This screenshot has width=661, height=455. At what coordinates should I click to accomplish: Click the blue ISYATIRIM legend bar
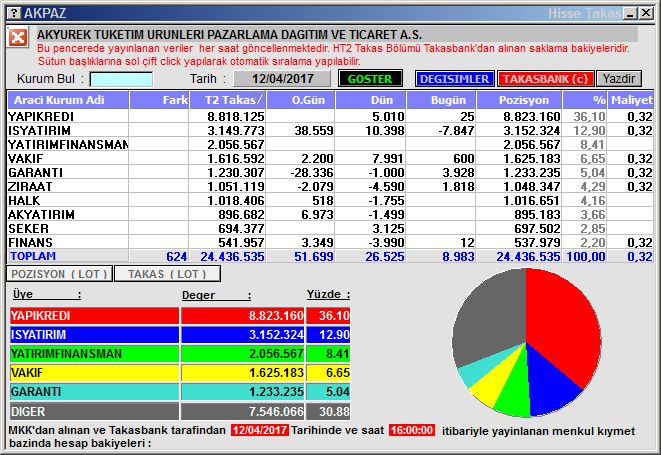(94, 334)
